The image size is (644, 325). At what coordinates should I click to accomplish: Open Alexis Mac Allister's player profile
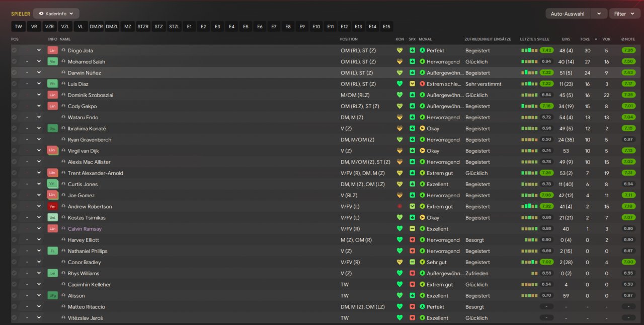click(x=89, y=162)
